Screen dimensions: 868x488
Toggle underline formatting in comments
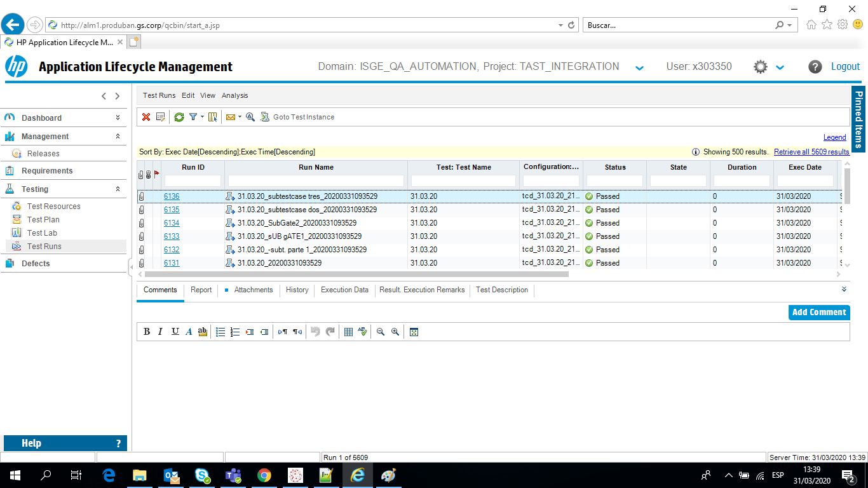click(175, 332)
